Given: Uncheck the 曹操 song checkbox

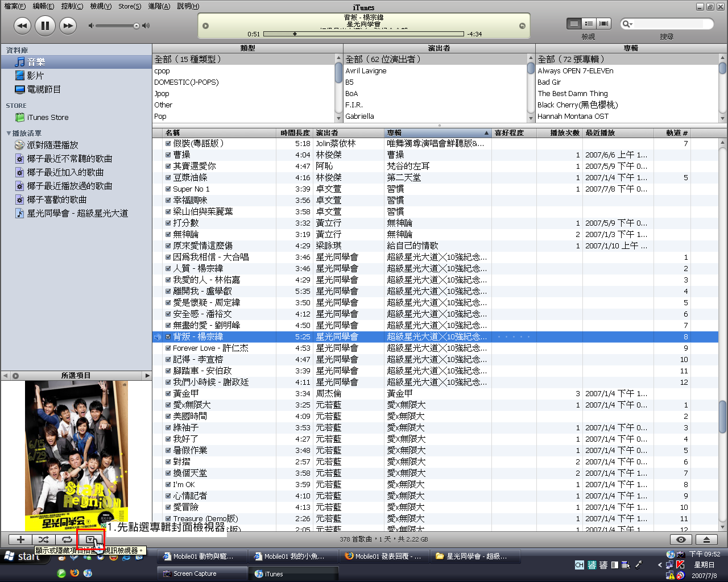Looking at the screenshot, I should pyautogui.click(x=168, y=155).
